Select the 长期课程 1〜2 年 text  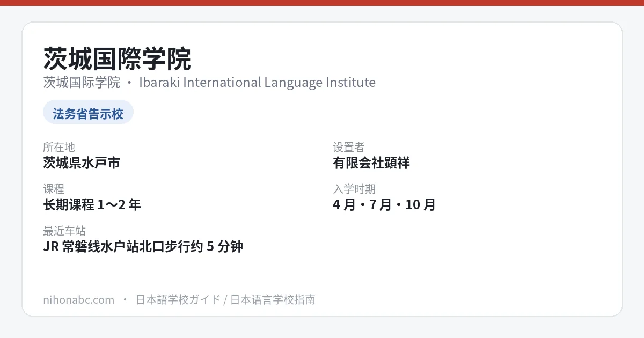92,204
